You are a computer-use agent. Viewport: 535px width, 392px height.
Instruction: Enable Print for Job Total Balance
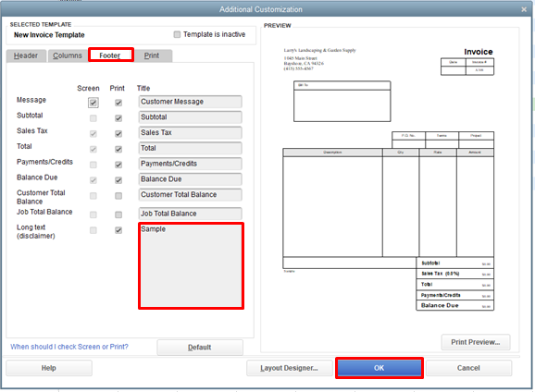coord(118,214)
